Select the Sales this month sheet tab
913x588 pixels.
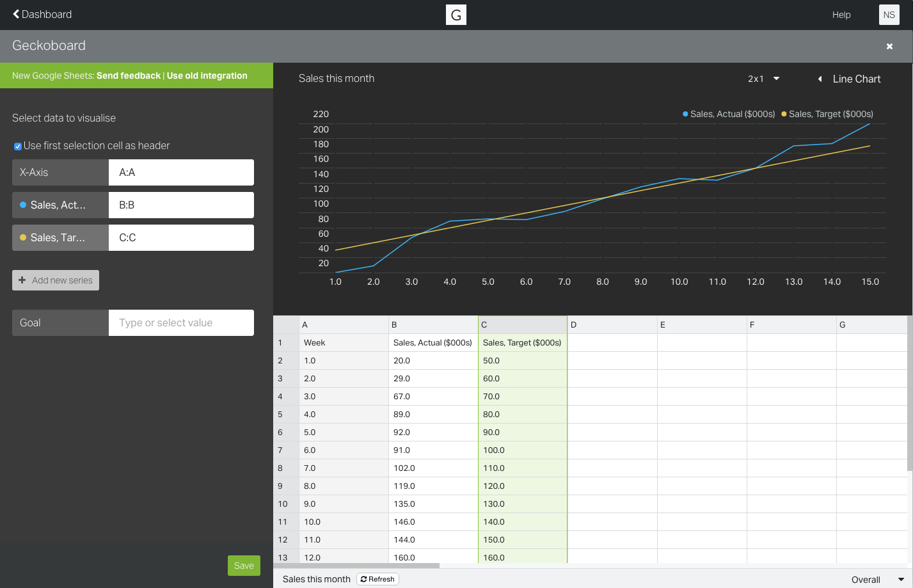316,579
